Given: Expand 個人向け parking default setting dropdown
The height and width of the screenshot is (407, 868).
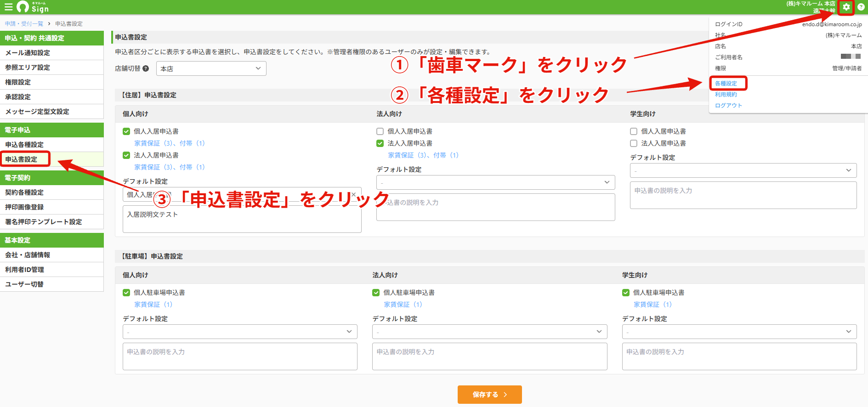Looking at the screenshot, I should coord(240,332).
